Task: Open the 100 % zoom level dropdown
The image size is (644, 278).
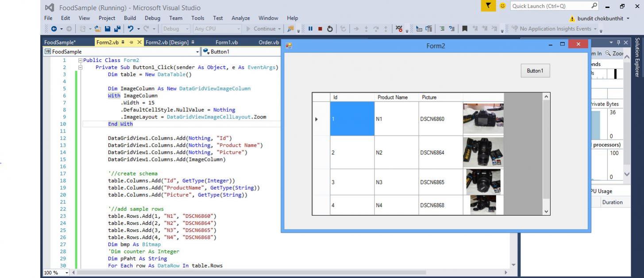Action: (x=67, y=273)
